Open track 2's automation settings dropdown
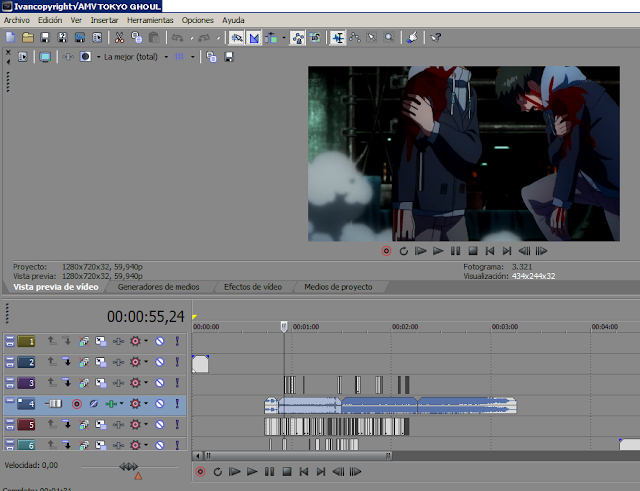Image resolution: width=640 pixels, height=491 pixels. coord(146,362)
